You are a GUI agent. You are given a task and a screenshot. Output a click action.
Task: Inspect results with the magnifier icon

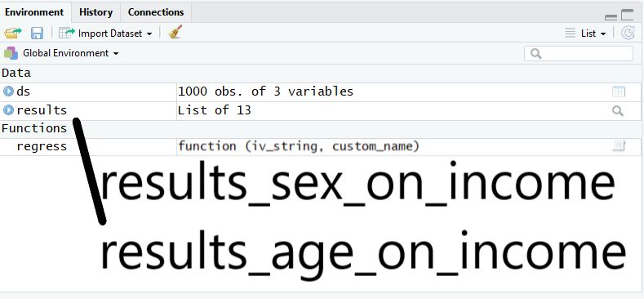(618, 110)
